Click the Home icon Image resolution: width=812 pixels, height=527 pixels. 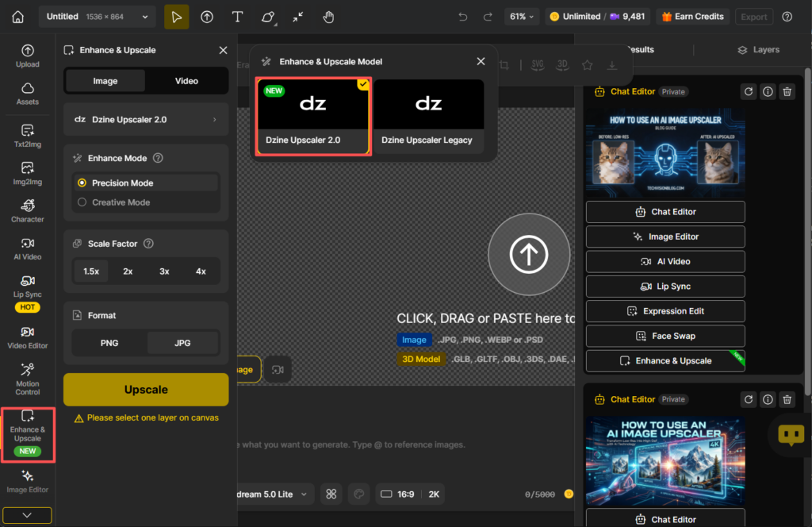pyautogui.click(x=18, y=17)
